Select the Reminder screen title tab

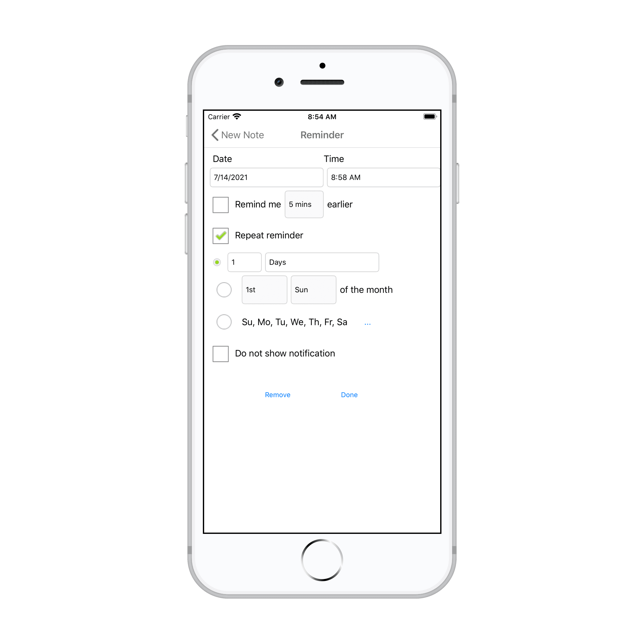[x=322, y=135]
